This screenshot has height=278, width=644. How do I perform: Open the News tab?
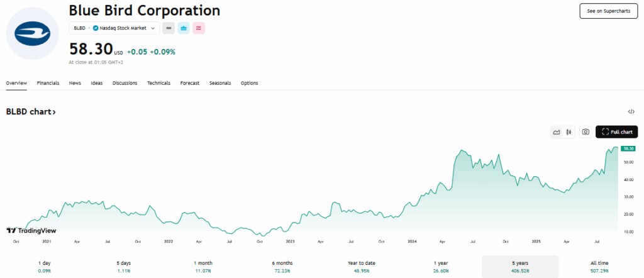75,83
